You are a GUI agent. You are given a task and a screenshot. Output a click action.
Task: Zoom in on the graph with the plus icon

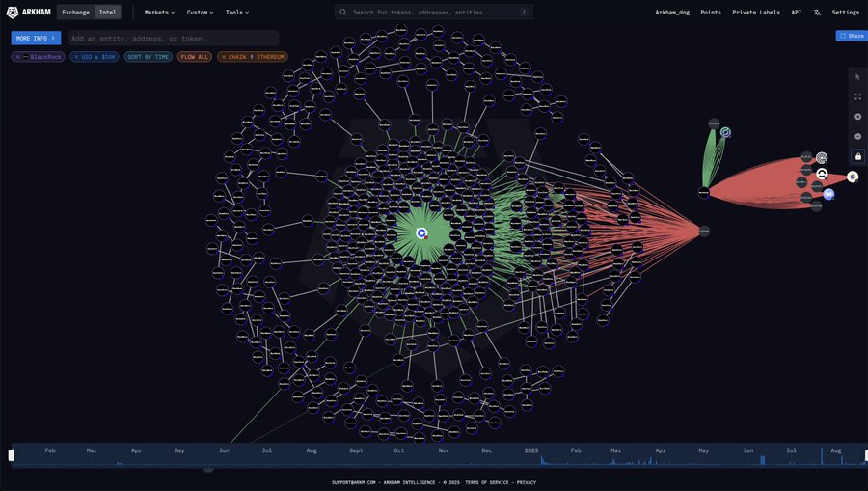click(x=857, y=117)
